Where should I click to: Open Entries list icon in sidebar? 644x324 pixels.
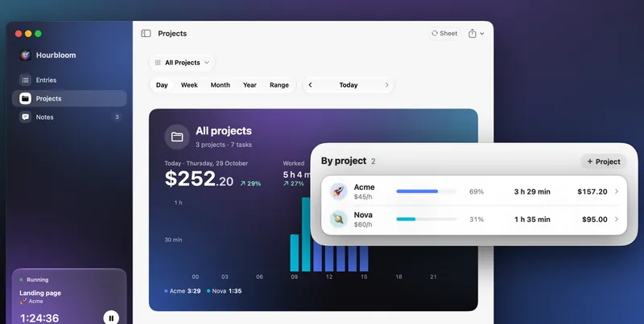tap(26, 80)
